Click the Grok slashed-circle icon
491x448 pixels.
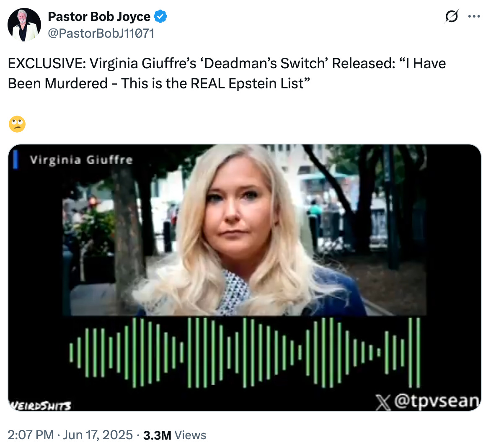451,16
